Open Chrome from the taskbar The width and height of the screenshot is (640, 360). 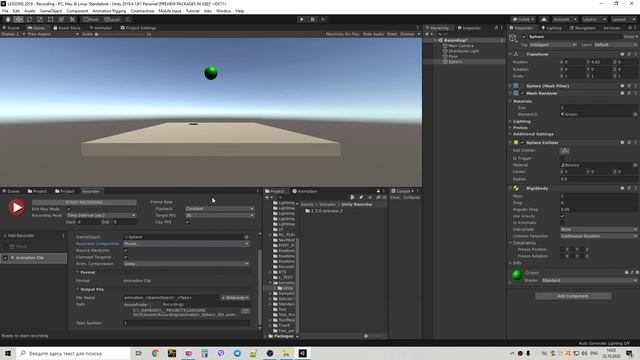coord(156,353)
